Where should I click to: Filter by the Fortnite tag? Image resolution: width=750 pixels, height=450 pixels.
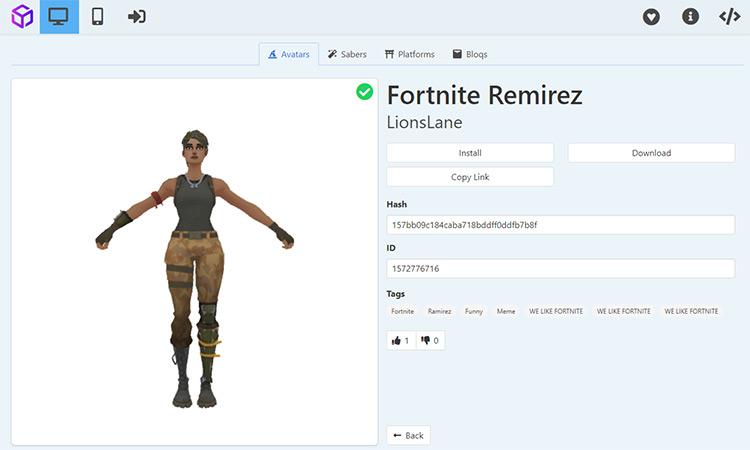402,311
